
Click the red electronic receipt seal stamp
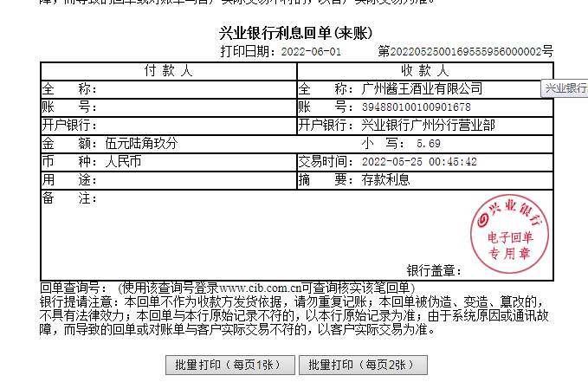509,233
